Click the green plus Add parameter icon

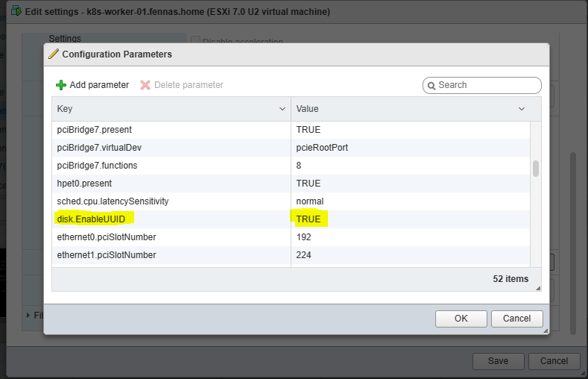(x=61, y=85)
